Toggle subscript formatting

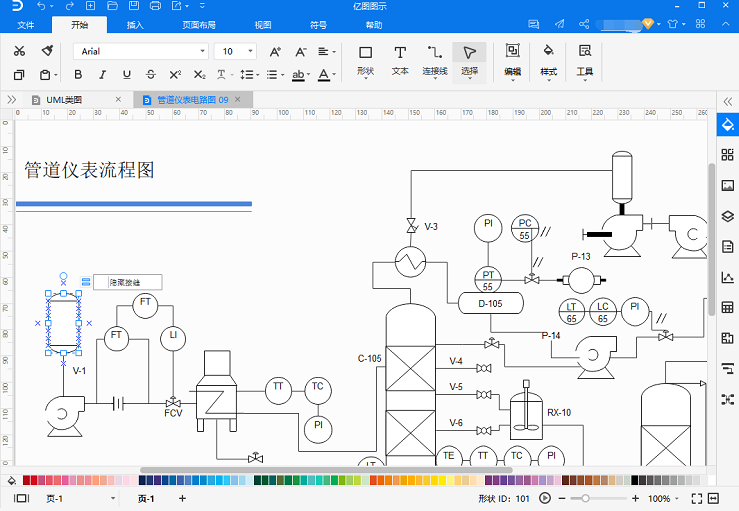(200, 74)
